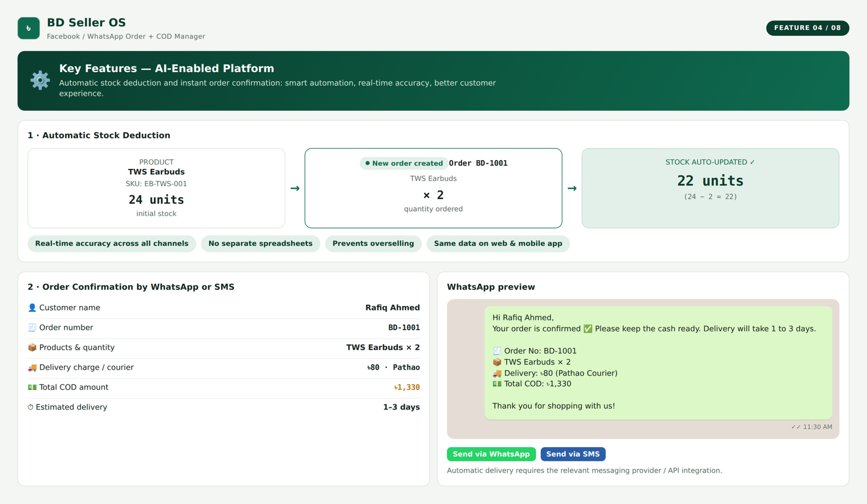Image resolution: width=867 pixels, height=504 pixels.
Task: Click the FEATURE 04 / 08 badge
Action: (807, 28)
